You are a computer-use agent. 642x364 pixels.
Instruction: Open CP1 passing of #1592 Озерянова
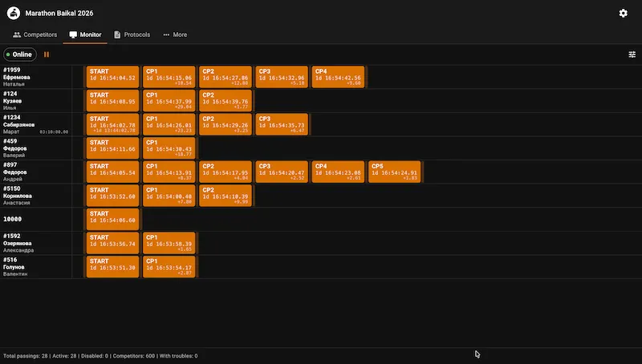169,243
